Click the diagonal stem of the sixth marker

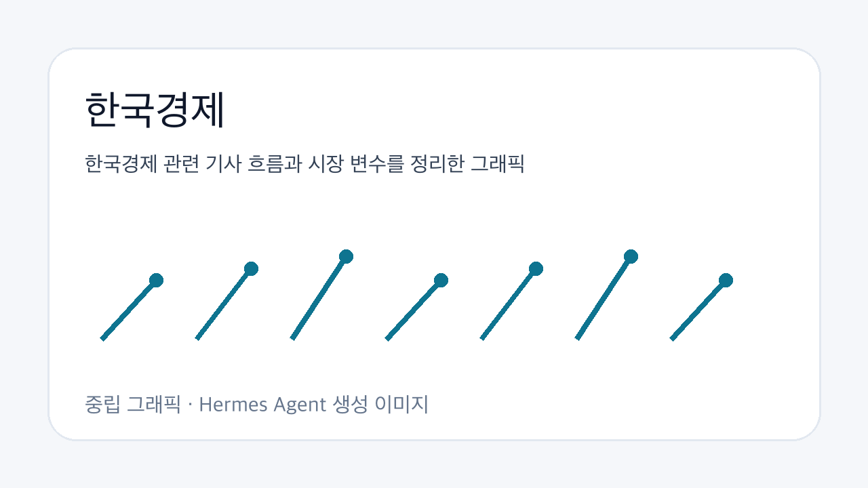click(x=604, y=298)
